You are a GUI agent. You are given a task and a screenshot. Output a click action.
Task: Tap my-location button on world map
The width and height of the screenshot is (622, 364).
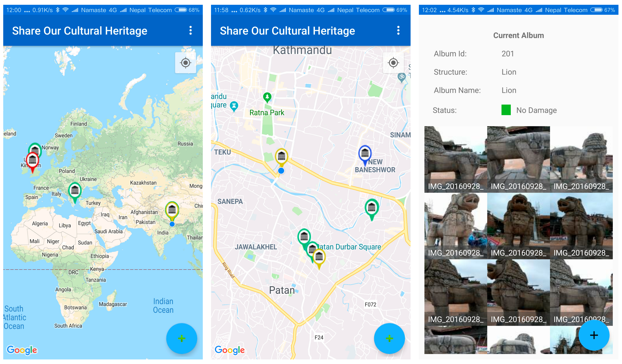[185, 63]
